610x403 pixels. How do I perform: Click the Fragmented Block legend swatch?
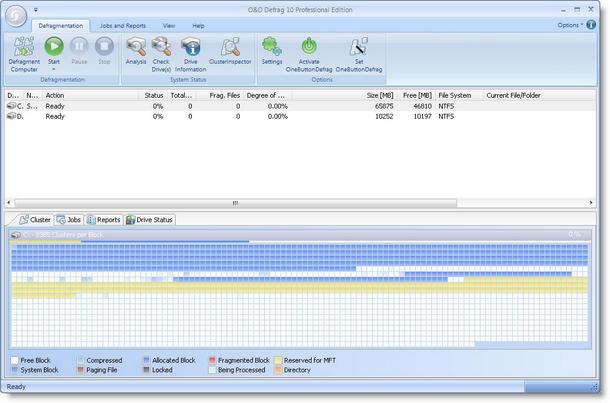tap(212, 360)
